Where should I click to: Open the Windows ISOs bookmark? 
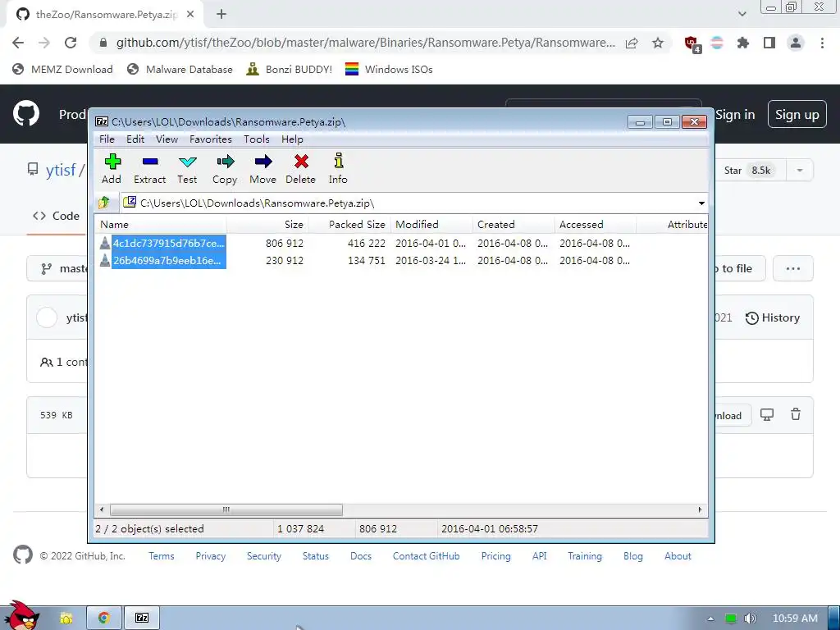(x=389, y=69)
